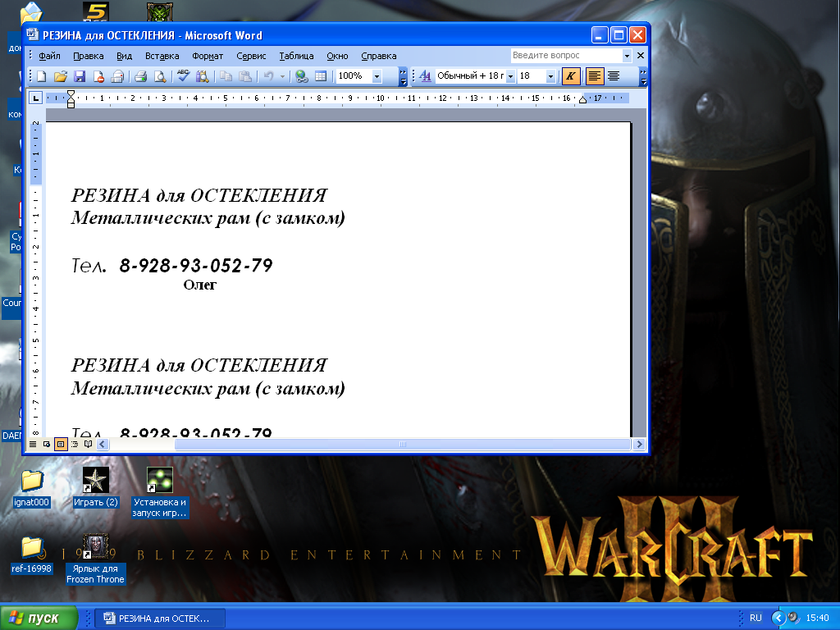Toggle center alignment button
Screen dimensions: 840x630
click(x=614, y=76)
